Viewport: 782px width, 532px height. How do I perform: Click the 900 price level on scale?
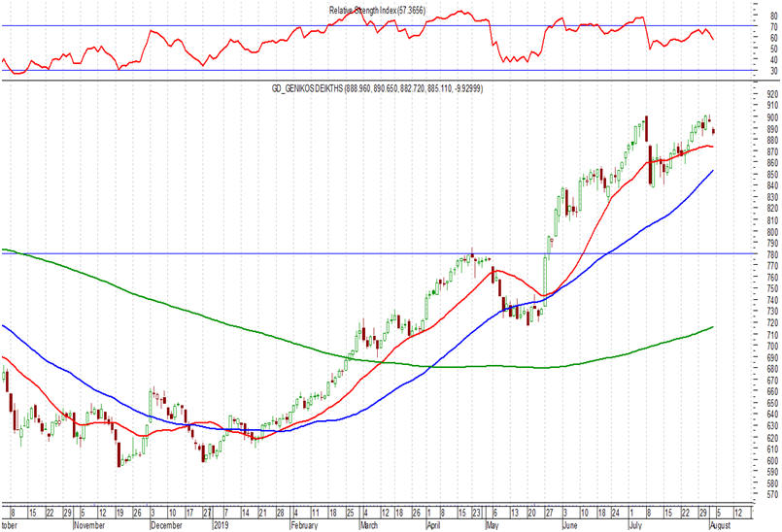tap(772, 116)
